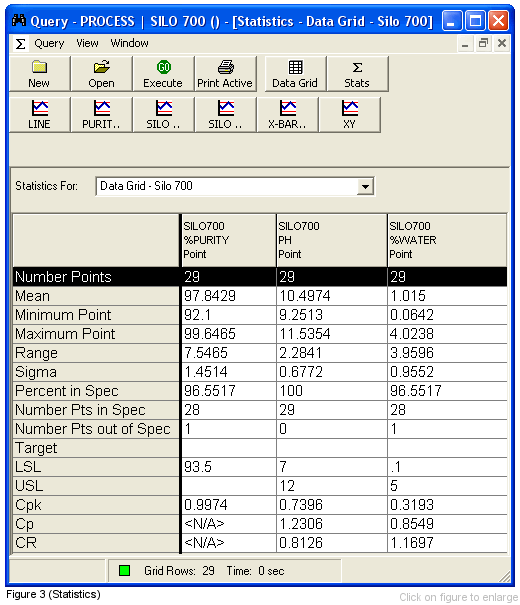Click the mean value 97.8429
Image resolution: width=520 pixels, height=605 pixels.
point(229,296)
